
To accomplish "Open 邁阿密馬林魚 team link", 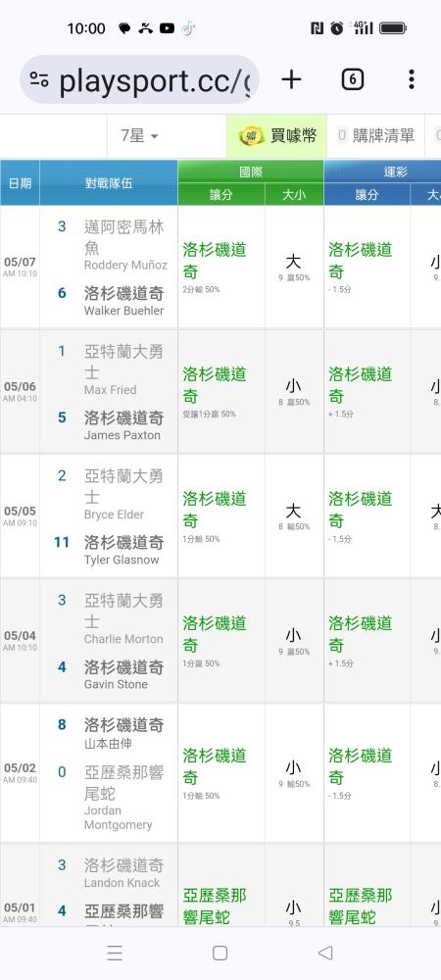I will pyautogui.click(x=123, y=237).
